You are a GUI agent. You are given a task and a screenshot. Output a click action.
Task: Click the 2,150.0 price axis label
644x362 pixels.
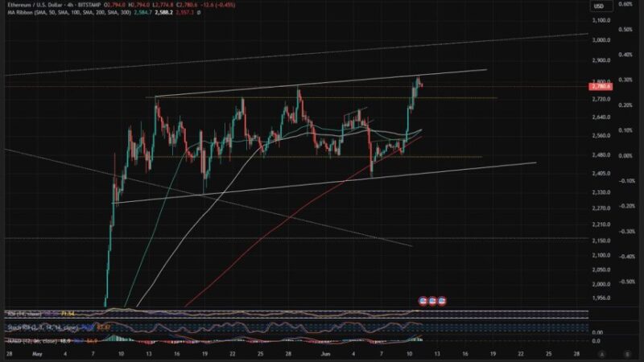(x=601, y=241)
